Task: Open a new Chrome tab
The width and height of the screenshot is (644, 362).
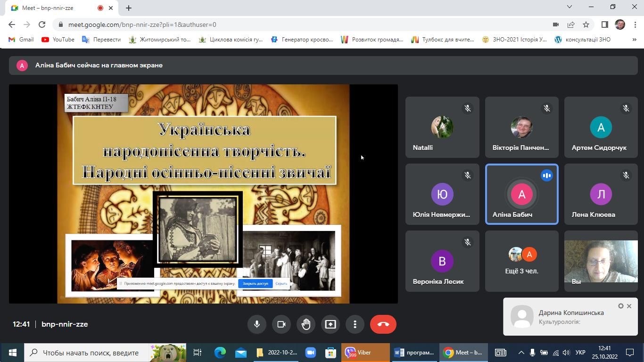Action: [x=129, y=8]
